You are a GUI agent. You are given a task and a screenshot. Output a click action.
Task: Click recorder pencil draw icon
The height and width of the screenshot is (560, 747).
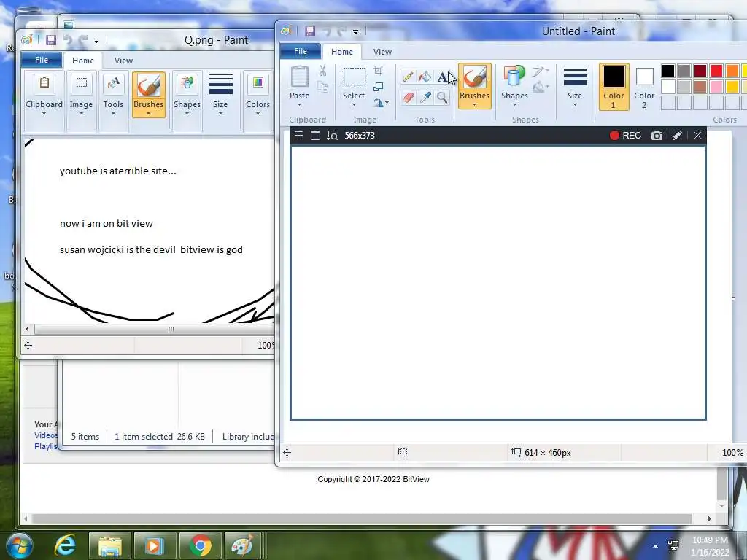[x=677, y=135]
